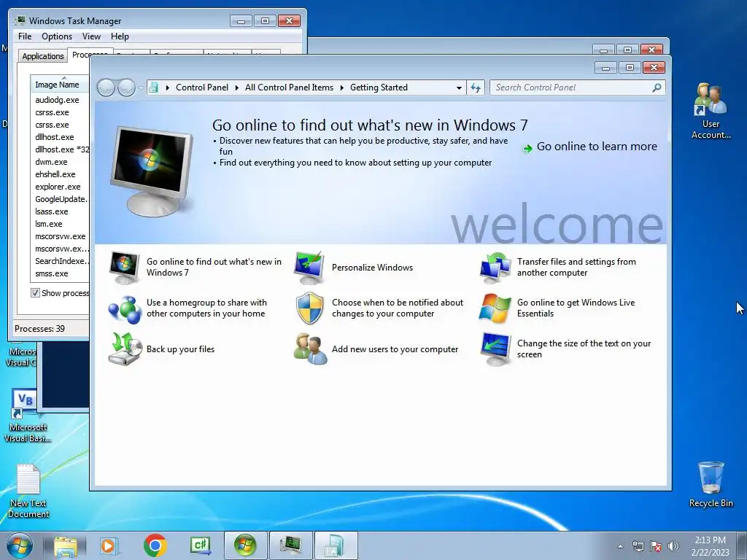Go back with the Control Panel back arrow
The width and height of the screenshot is (747, 560).
106,87
